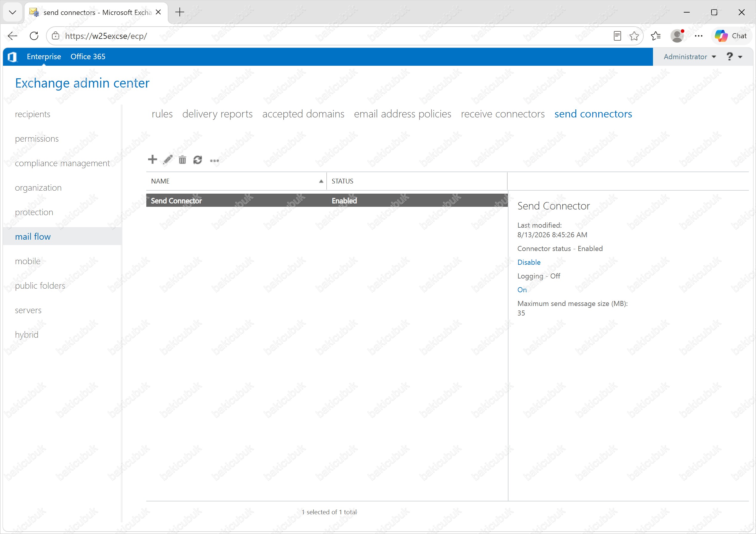This screenshot has width=756, height=534.
Task: Open favorites list icon
Action: tap(656, 36)
